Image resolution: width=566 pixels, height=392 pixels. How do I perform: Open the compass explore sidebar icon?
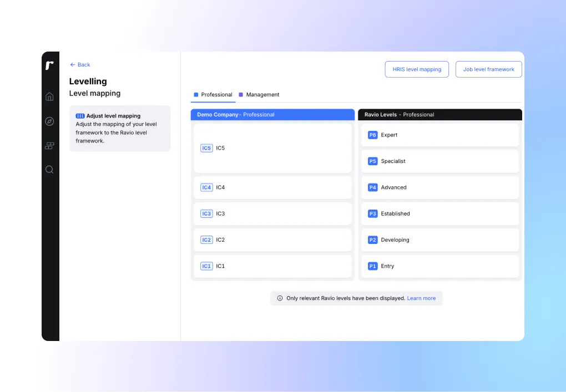coord(49,121)
